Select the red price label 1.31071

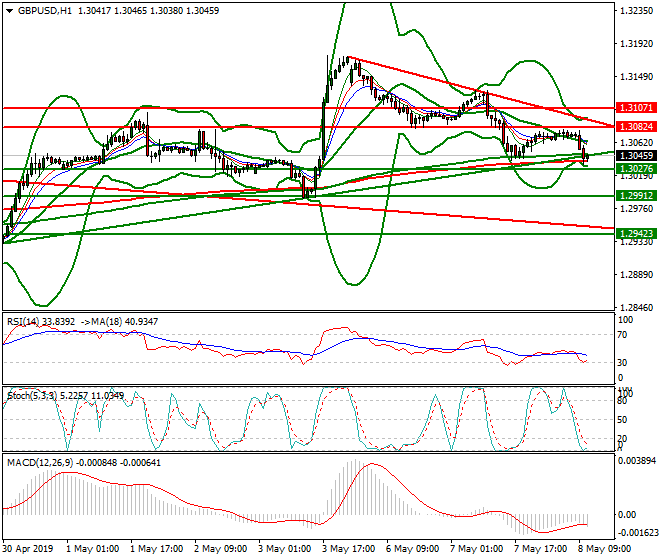636,108
